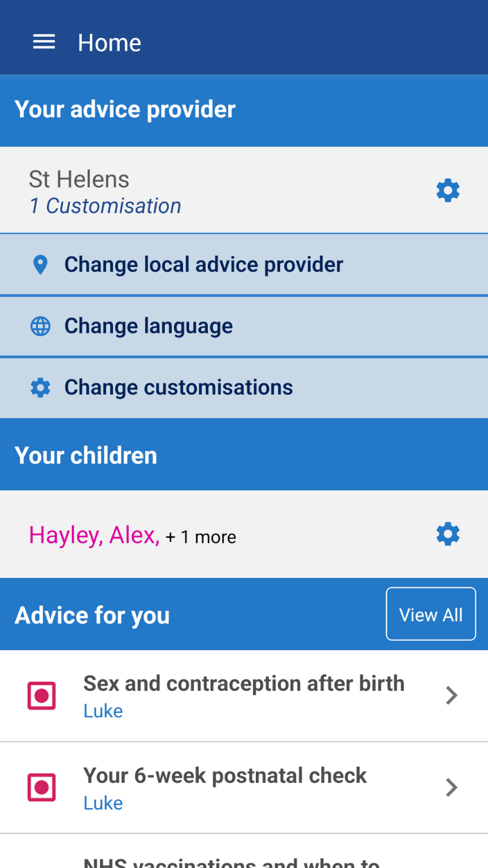Select Change language option
The image size is (488, 868).
coord(149,326)
